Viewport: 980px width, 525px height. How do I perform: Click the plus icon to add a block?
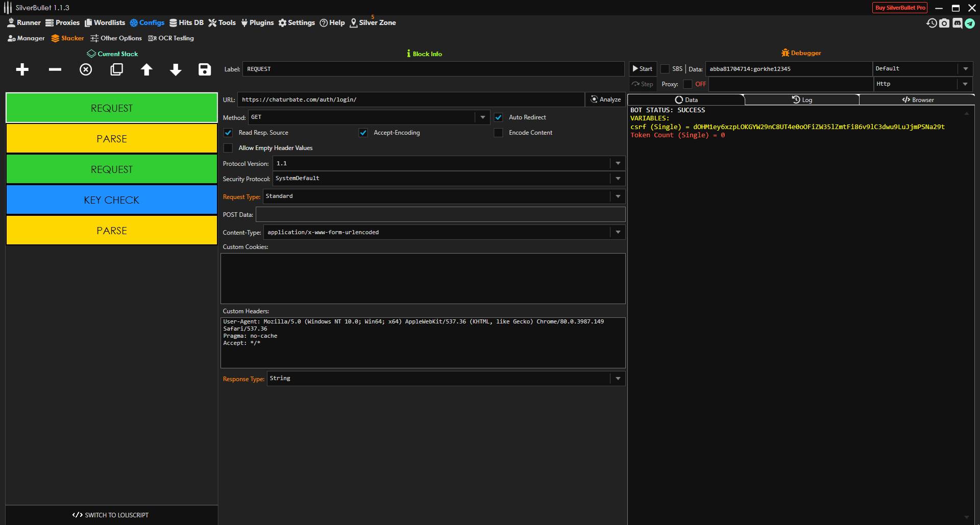(x=22, y=70)
